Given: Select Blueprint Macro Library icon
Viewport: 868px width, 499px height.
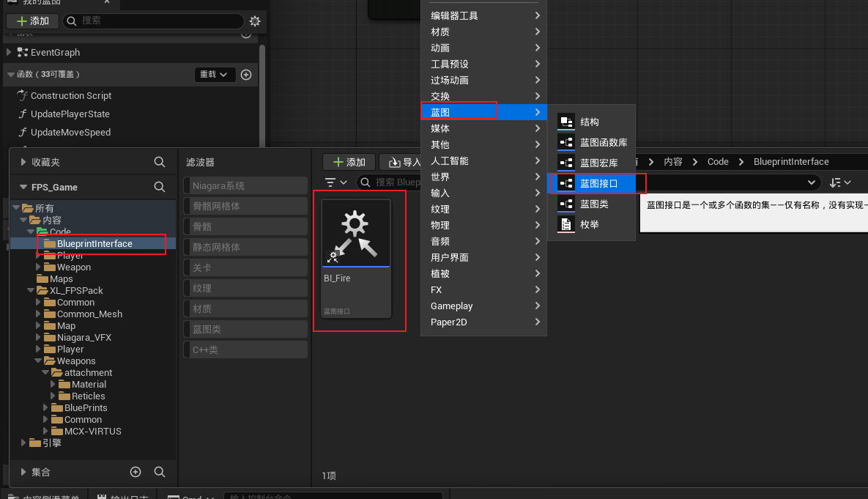Looking at the screenshot, I should click(565, 163).
